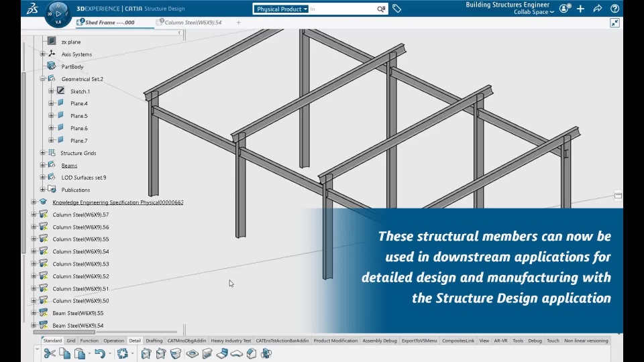Switch to the Drafting toolbar tab
This screenshot has width=644, height=362.
[x=154, y=341]
